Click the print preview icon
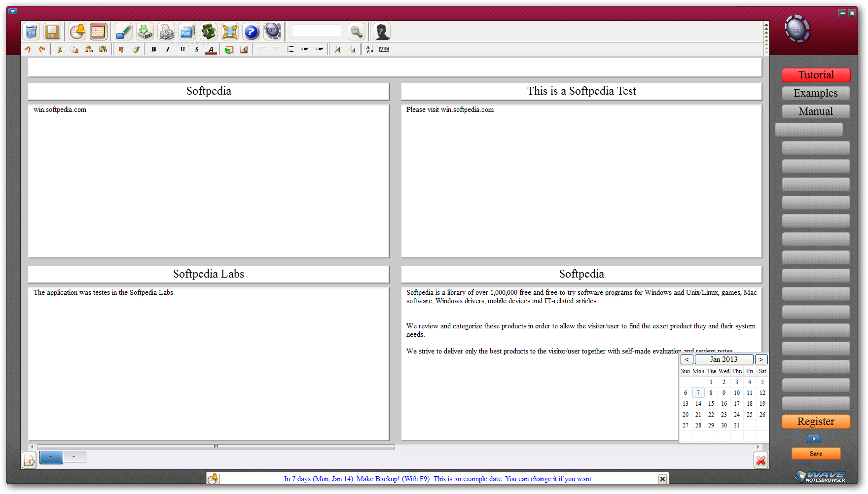 (x=166, y=32)
